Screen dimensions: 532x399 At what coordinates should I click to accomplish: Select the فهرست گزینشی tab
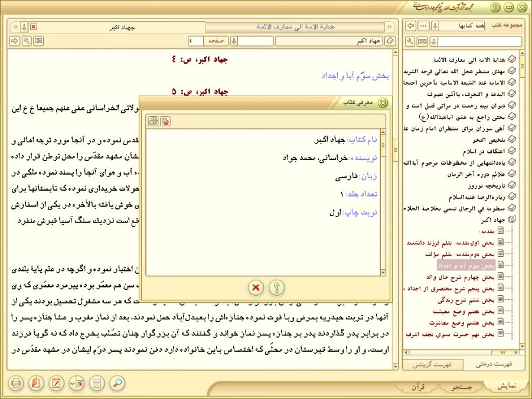[x=432, y=365]
